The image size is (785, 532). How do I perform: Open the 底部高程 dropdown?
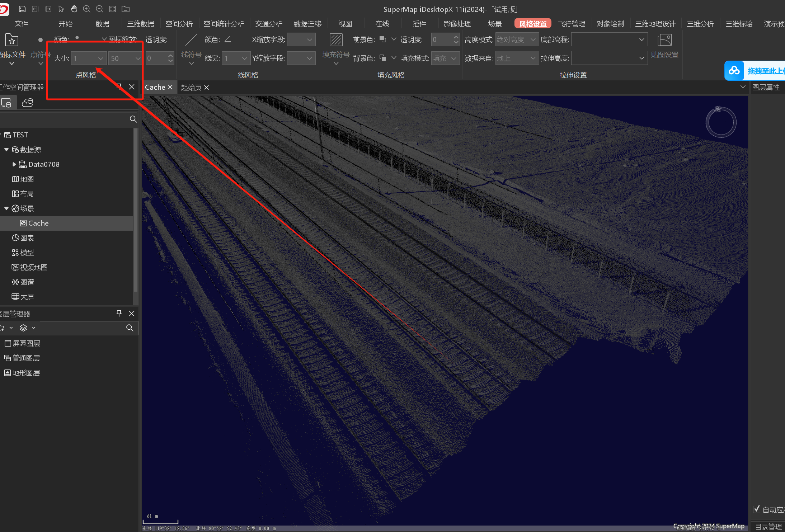[609, 39]
